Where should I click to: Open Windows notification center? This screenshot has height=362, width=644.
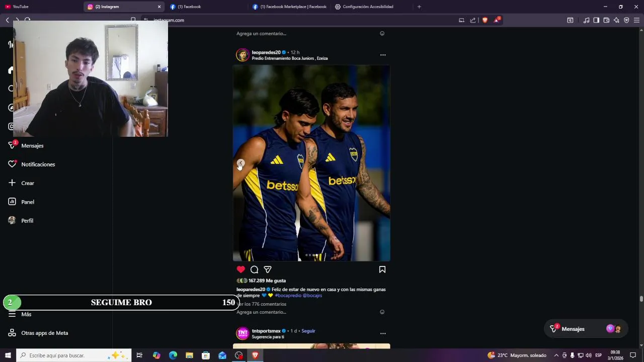(633, 355)
